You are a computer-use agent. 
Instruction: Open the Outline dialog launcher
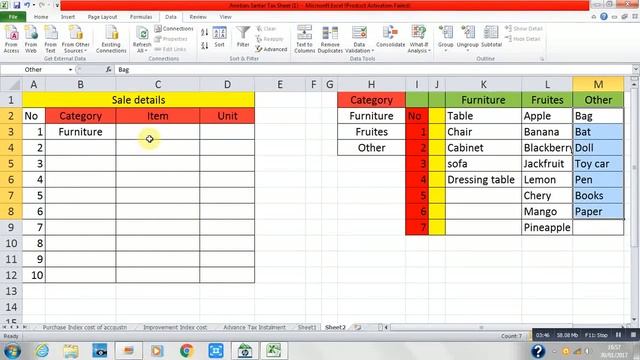(542, 59)
